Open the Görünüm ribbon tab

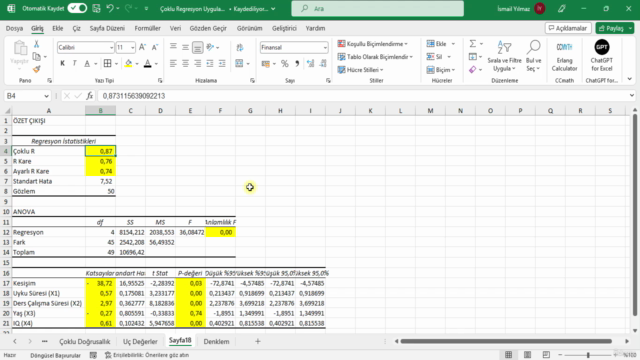(x=249, y=28)
